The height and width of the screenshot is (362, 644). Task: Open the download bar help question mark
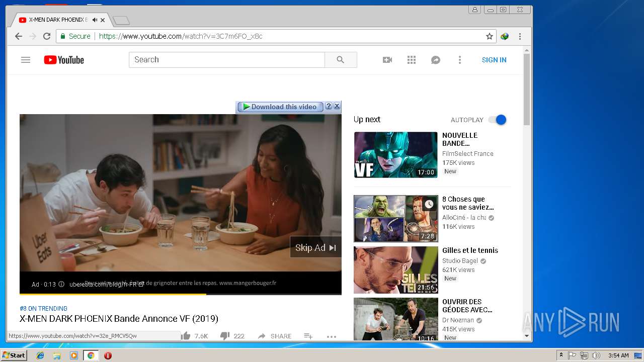coord(329,106)
